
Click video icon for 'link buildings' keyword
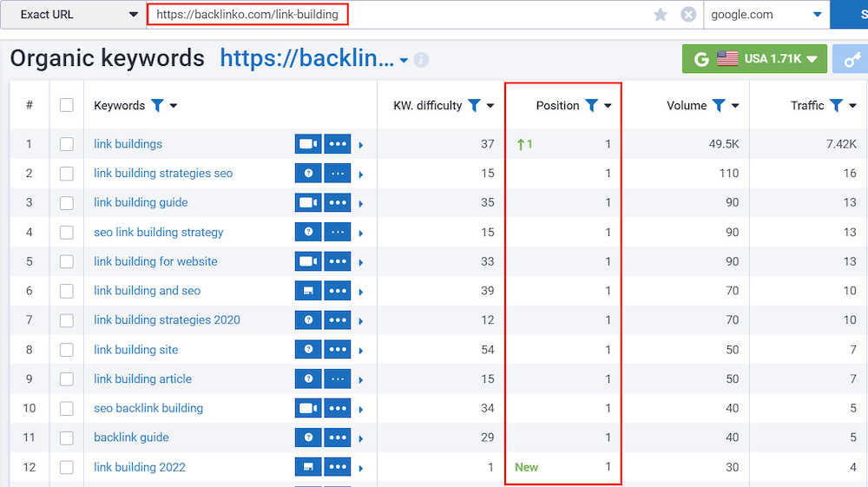pyautogui.click(x=308, y=144)
